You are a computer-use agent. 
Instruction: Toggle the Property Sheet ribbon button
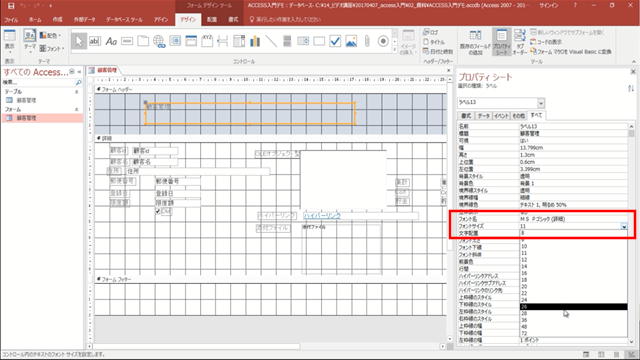click(502, 42)
